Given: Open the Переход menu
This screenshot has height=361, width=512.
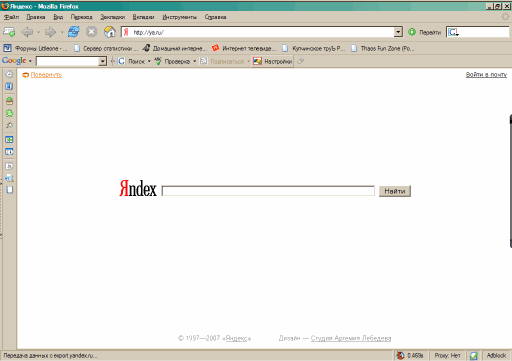Looking at the screenshot, I should tap(81, 17).
